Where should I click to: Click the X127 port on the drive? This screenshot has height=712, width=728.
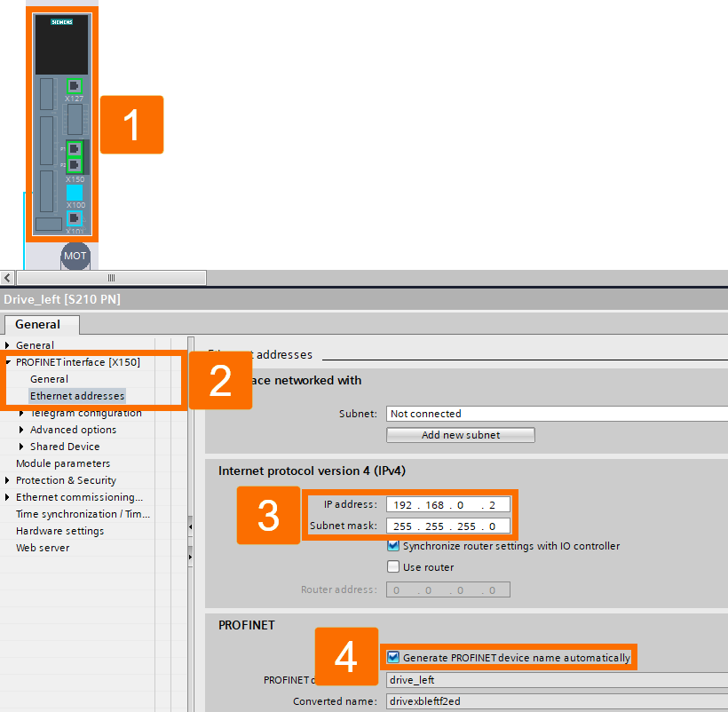click(x=75, y=86)
